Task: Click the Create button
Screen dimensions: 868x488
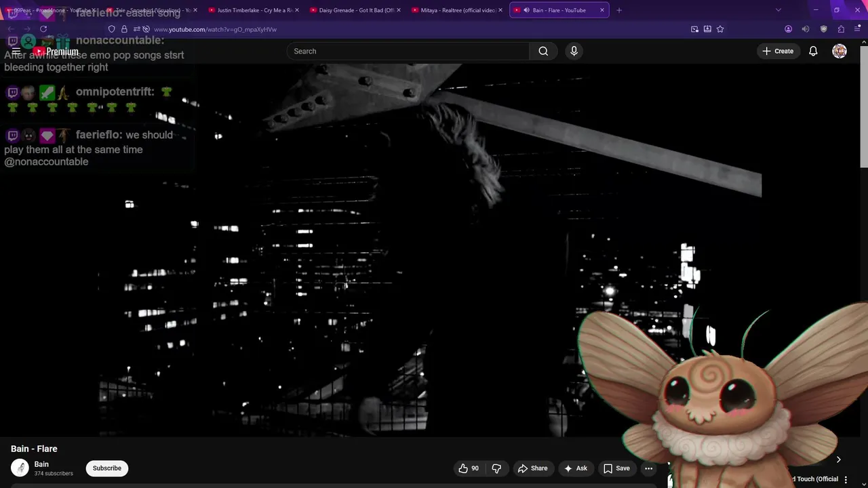Action: (x=778, y=52)
